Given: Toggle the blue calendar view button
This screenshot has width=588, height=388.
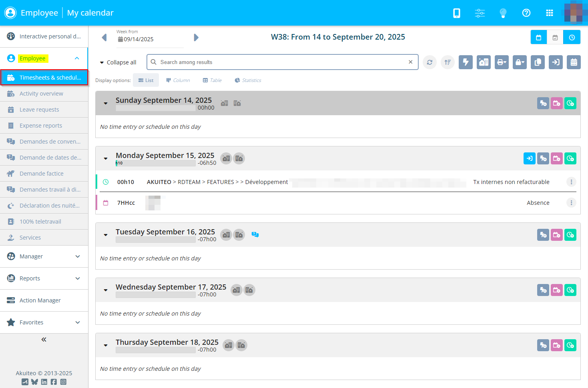Looking at the screenshot, I should (538, 38).
